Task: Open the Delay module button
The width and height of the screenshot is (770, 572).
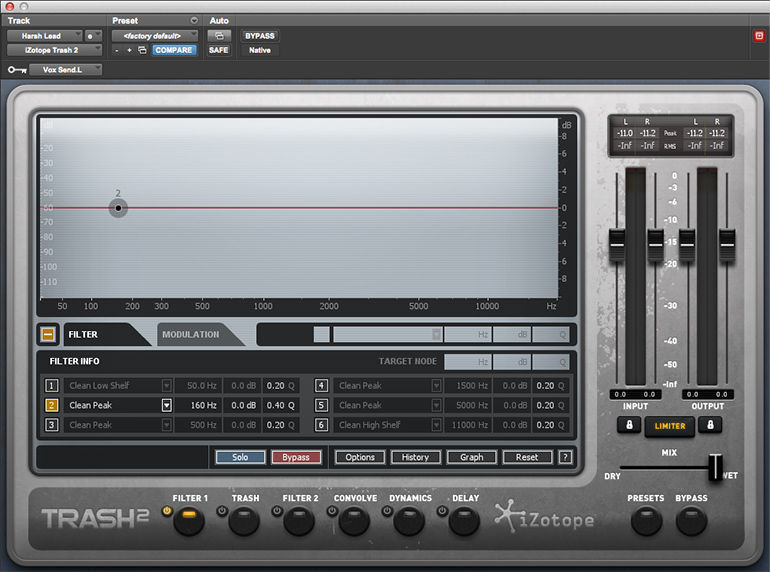Action: (x=463, y=521)
